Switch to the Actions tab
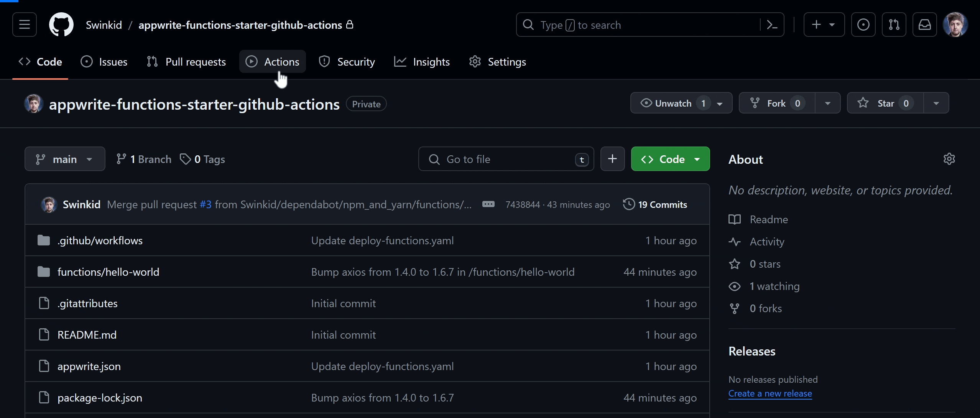This screenshot has height=418, width=980. (273, 61)
